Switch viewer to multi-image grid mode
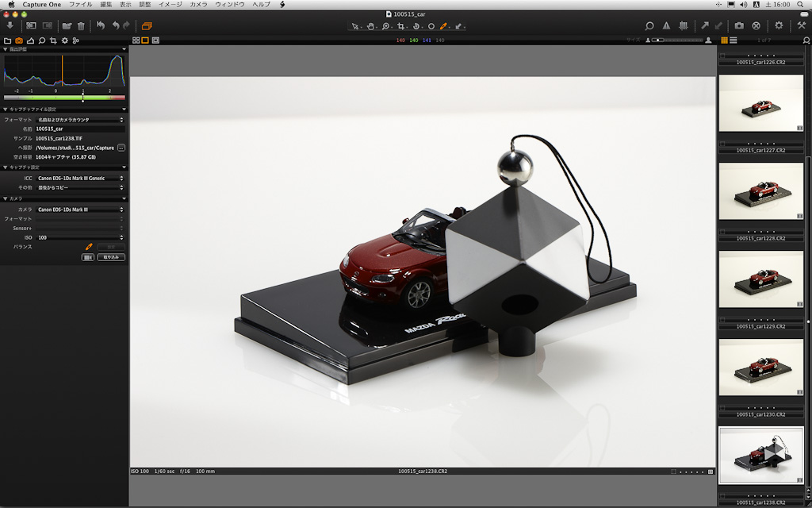The image size is (812, 508). (136, 40)
